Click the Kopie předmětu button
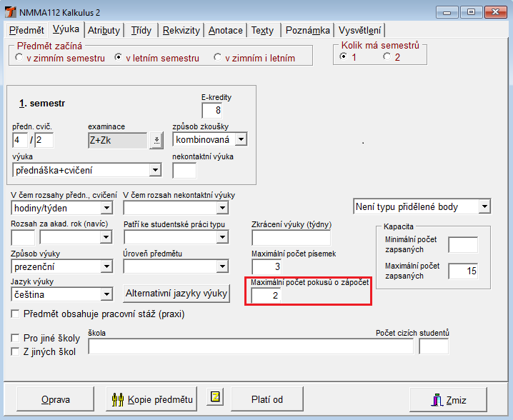Image resolution: width=513 pixels, height=420 pixels. point(151,399)
